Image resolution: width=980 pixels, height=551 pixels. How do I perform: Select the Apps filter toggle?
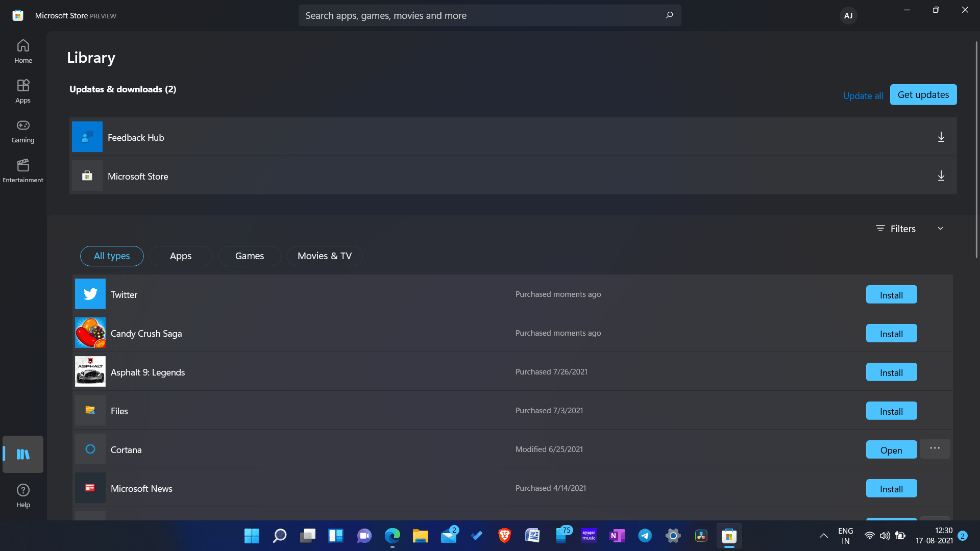coord(181,256)
